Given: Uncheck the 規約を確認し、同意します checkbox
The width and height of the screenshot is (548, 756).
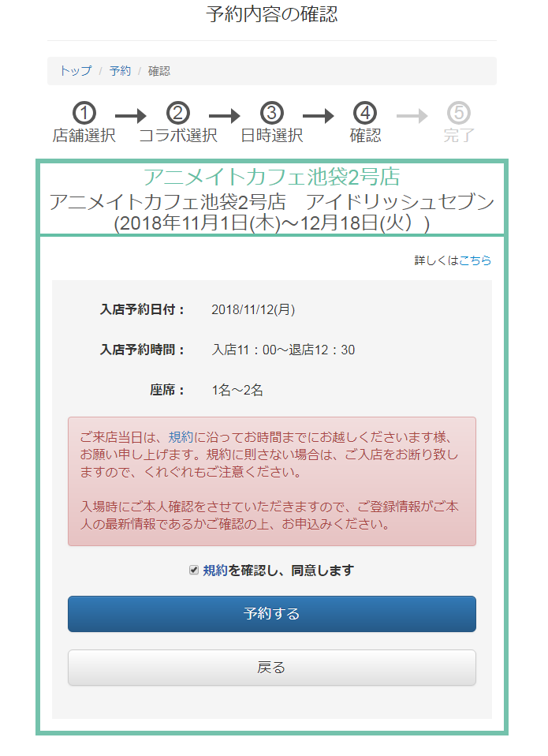Looking at the screenshot, I should pos(194,570).
